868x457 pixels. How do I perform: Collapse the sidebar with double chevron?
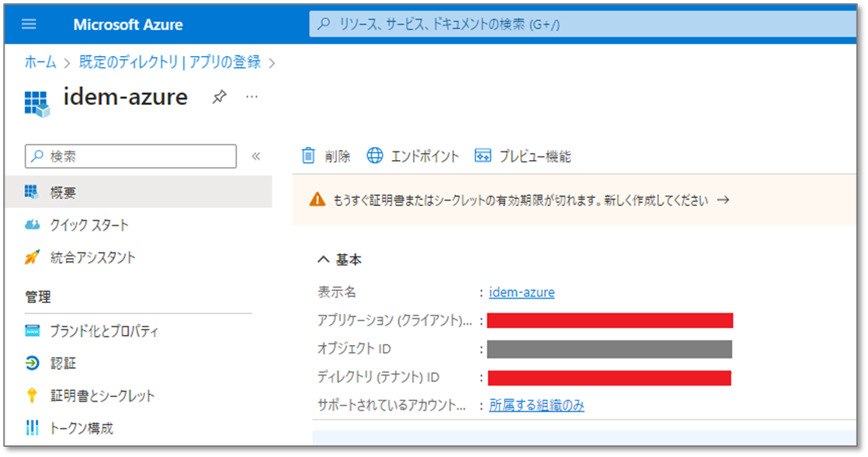pos(255,156)
